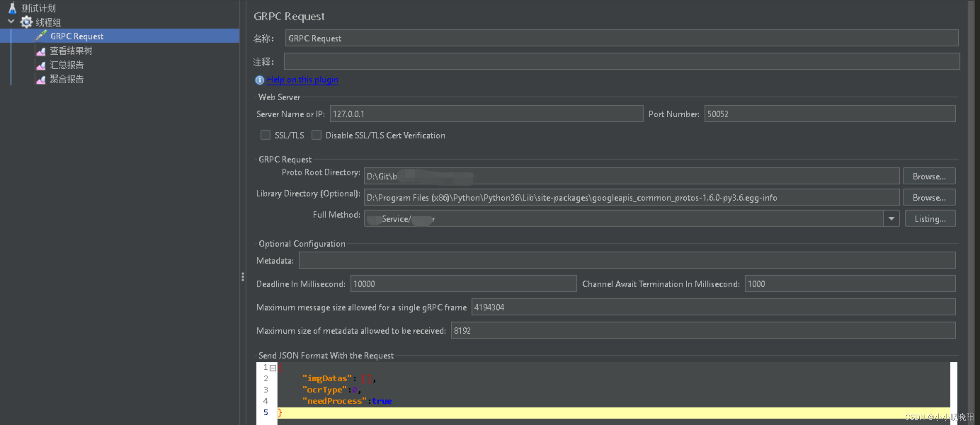The image size is (980, 425).
Task: Open the Full Method dropdown arrow
Action: pyautogui.click(x=891, y=218)
